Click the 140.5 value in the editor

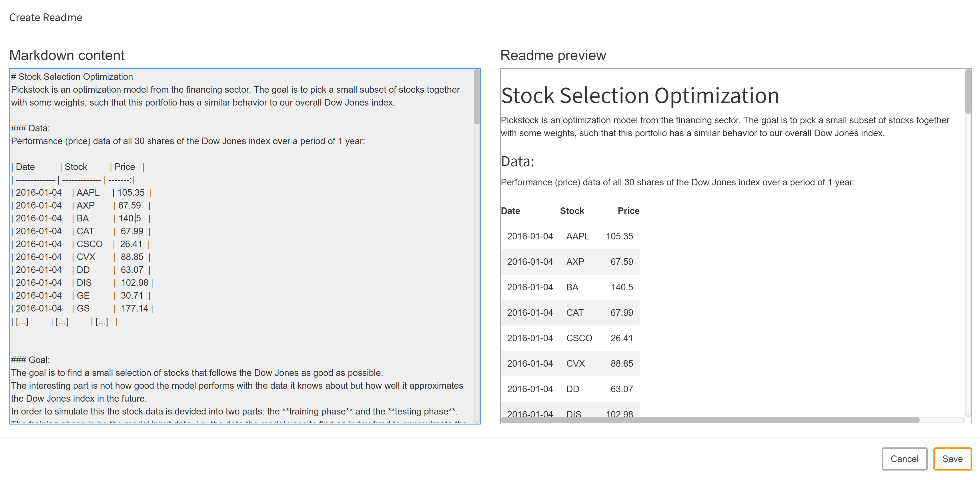130,219
